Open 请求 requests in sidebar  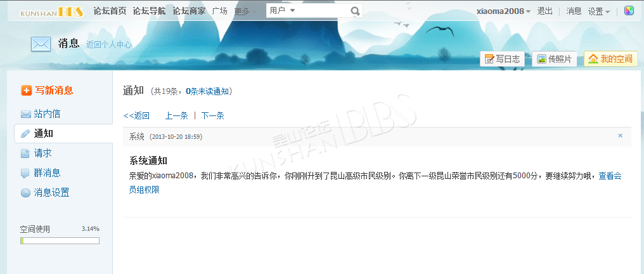(x=42, y=153)
